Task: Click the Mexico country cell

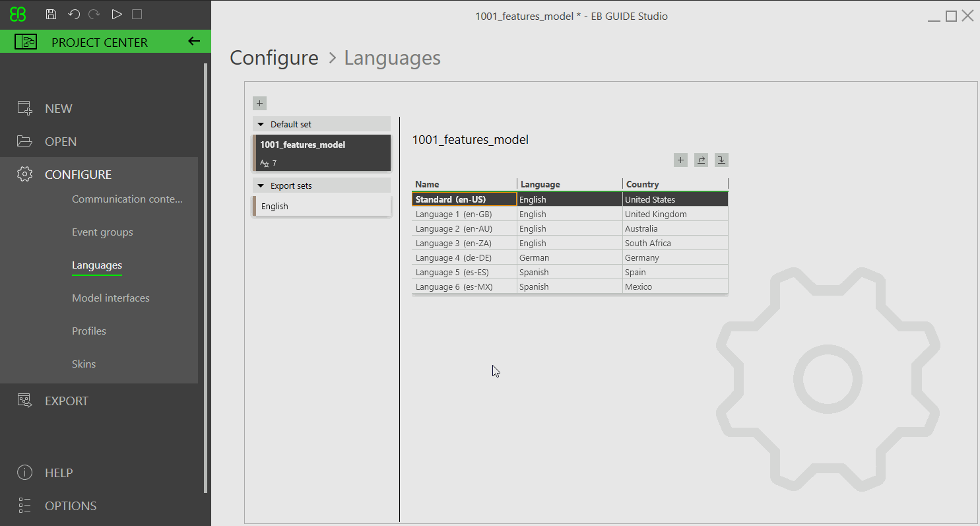Action: coord(675,286)
